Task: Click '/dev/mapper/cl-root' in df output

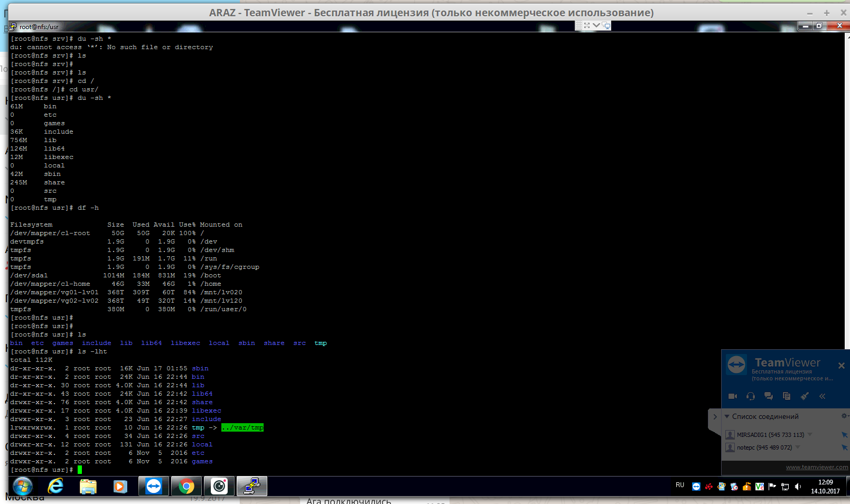Action: [50, 233]
